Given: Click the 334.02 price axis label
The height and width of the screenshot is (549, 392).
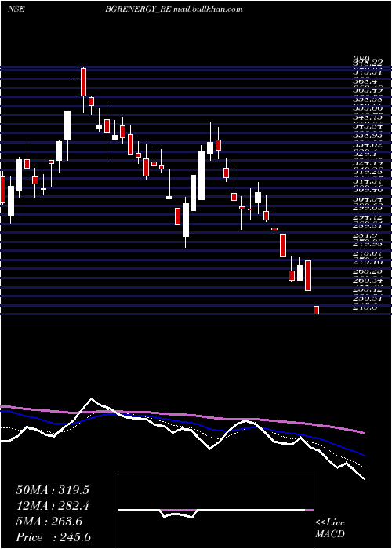Looking at the screenshot, I should pyautogui.click(x=367, y=144).
